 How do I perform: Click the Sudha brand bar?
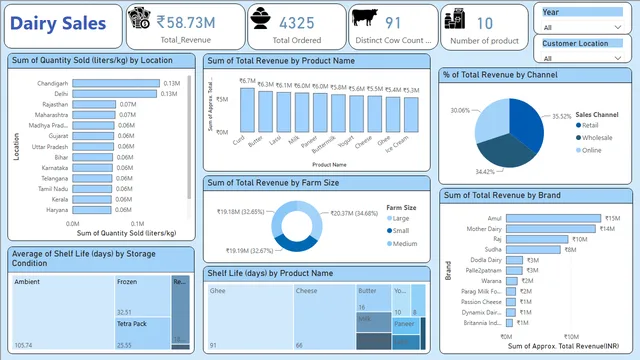[533, 249]
